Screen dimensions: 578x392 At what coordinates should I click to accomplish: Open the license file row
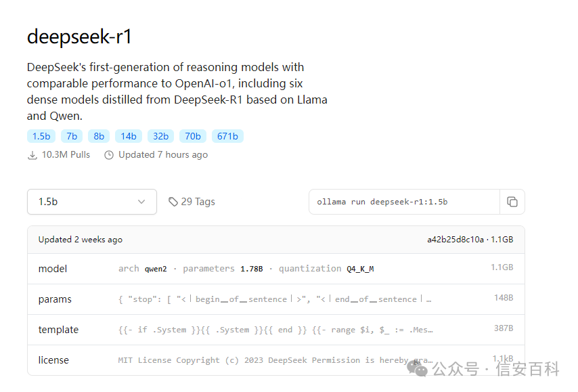[276, 360]
